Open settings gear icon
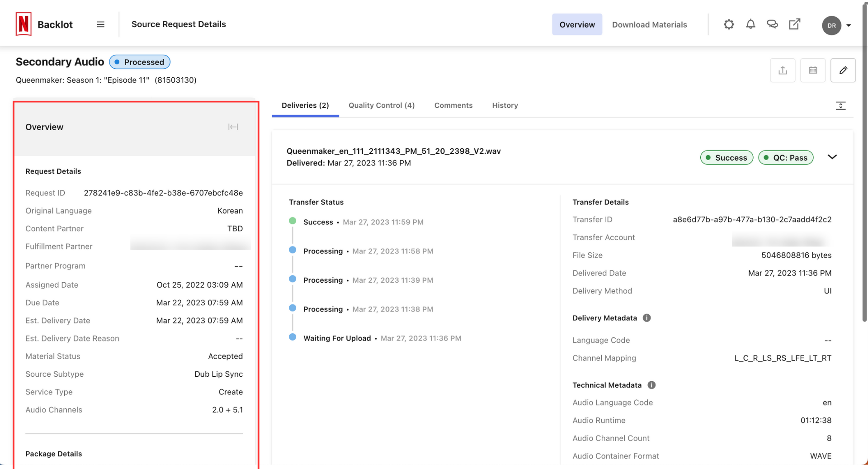Image resolution: width=868 pixels, height=469 pixels. point(729,24)
